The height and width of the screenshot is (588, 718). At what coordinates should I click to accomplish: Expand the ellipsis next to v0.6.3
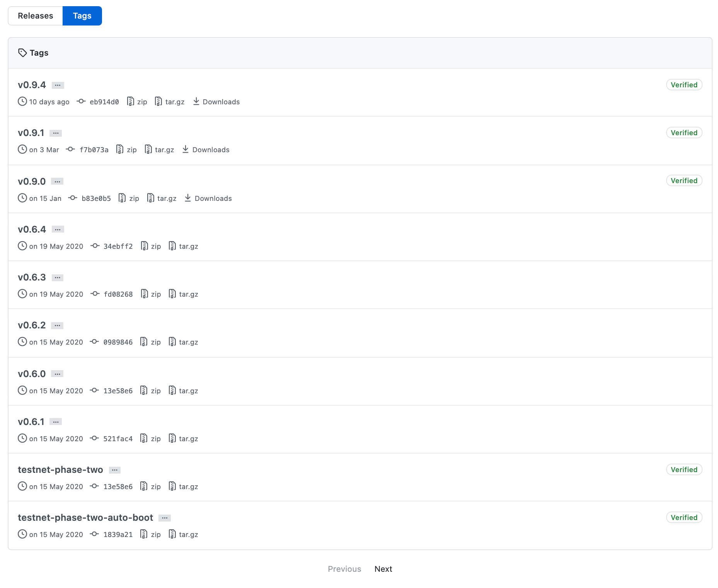pyautogui.click(x=58, y=278)
